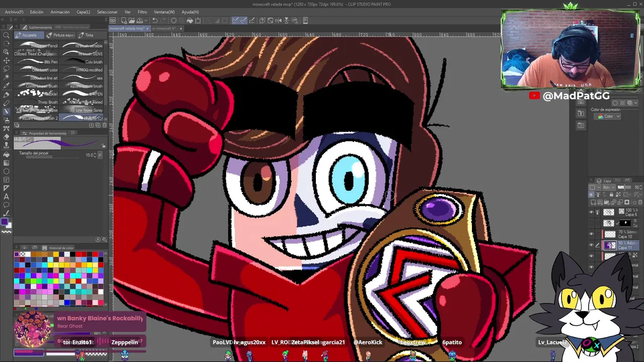
Task: Open the brush size preset dropdown
Action: [x=100, y=155]
